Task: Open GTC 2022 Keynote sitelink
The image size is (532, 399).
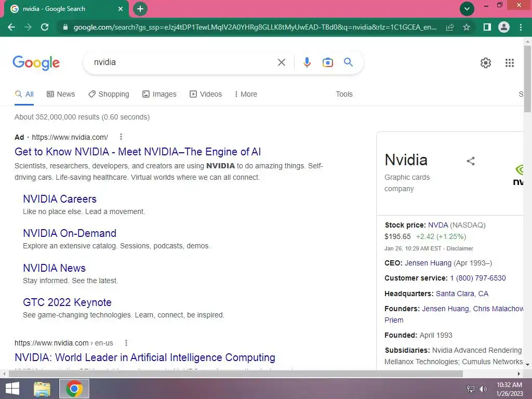Action: 67,302
